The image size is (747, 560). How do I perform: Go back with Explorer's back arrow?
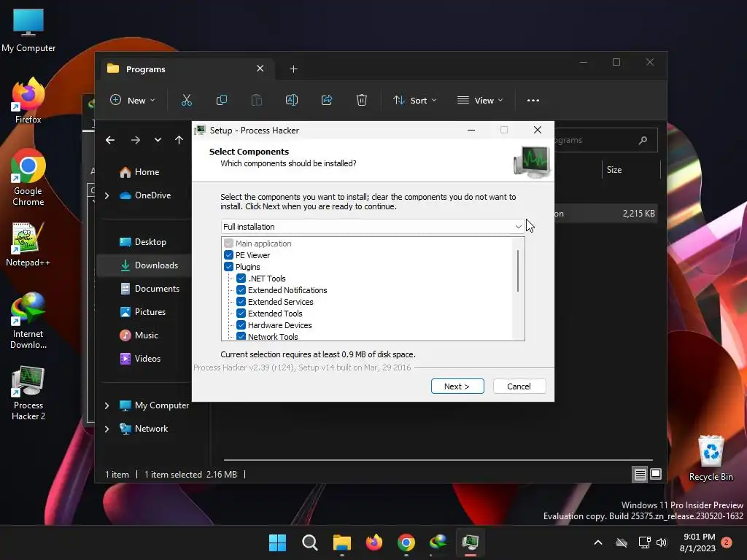pyautogui.click(x=110, y=140)
